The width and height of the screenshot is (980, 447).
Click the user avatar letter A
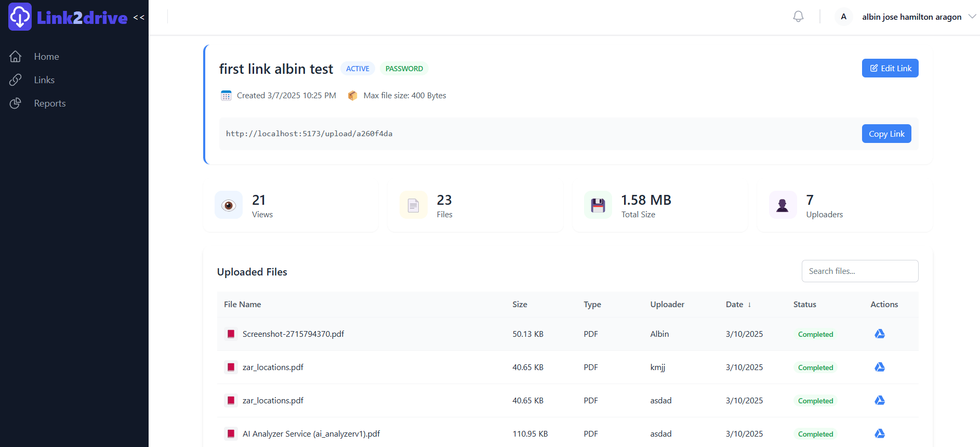pyautogui.click(x=843, y=17)
